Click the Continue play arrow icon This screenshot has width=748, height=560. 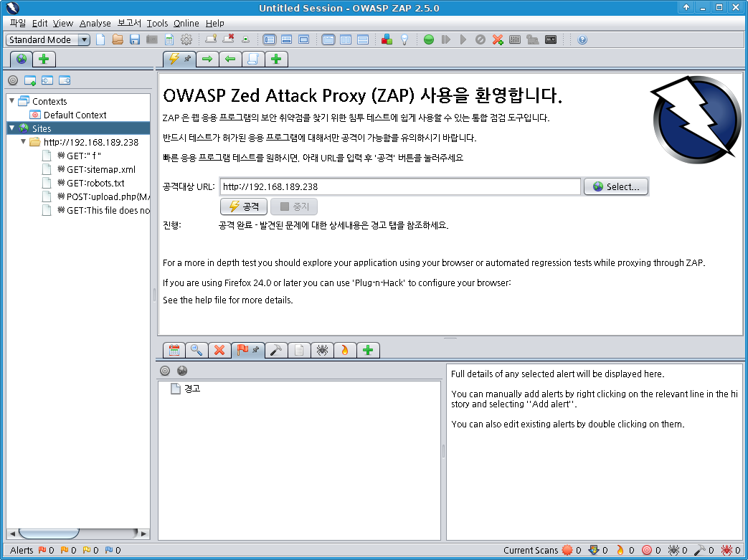tap(463, 39)
